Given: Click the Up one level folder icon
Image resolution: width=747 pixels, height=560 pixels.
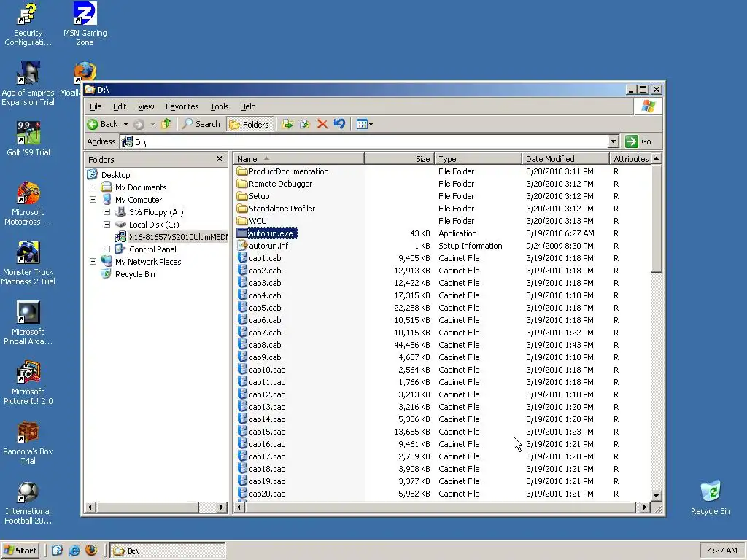Looking at the screenshot, I should pos(166,124).
